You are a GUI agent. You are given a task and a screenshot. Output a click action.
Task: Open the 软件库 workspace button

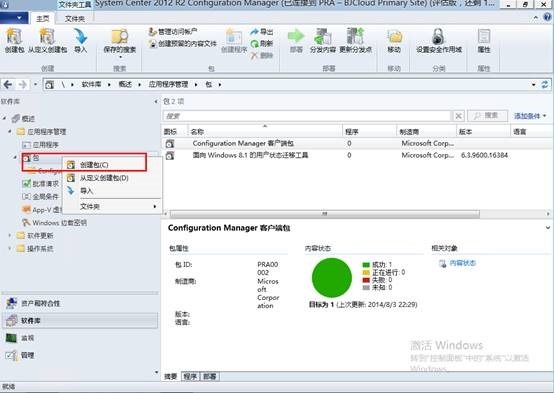tap(80, 321)
